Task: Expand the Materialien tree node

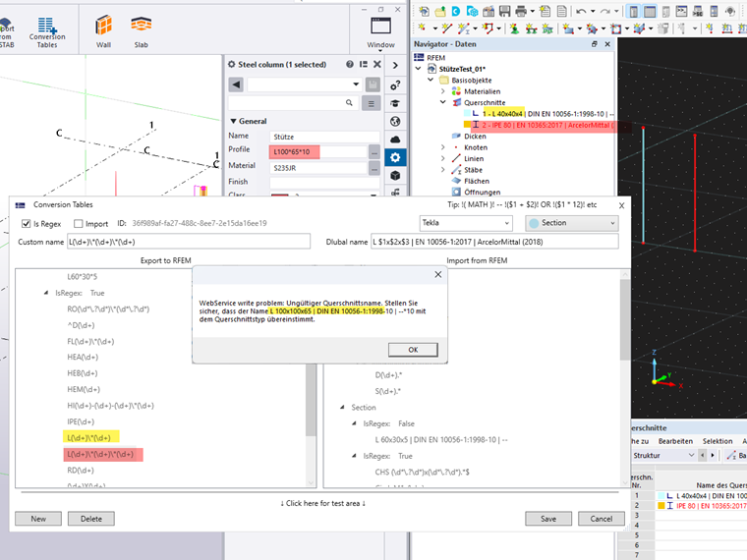Action: 442,91
